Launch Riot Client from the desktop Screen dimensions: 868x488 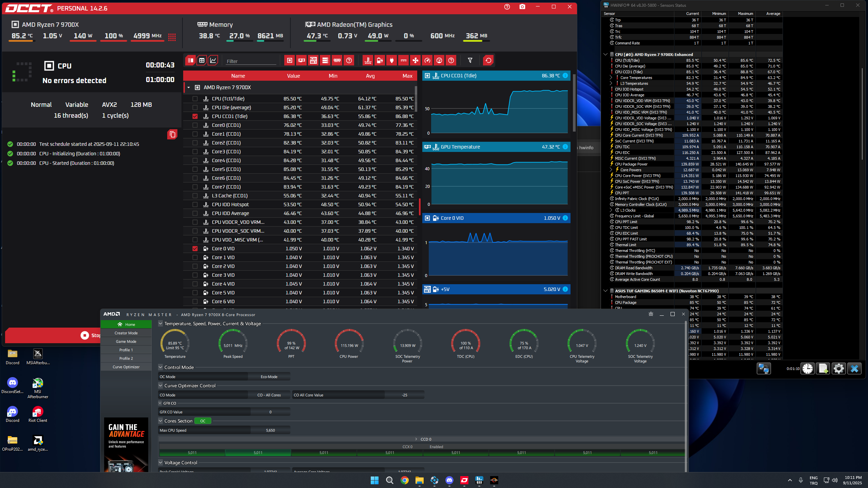point(38,414)
